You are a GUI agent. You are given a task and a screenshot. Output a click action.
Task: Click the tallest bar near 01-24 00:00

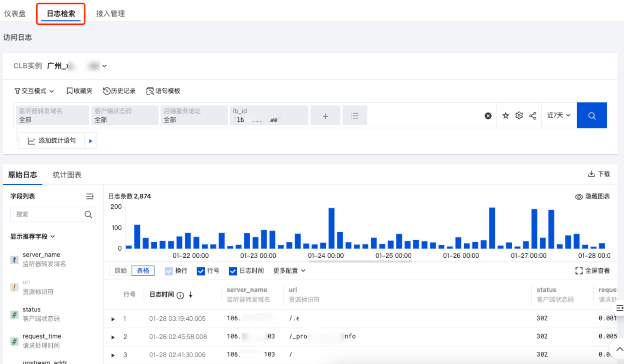coord(332,228)
